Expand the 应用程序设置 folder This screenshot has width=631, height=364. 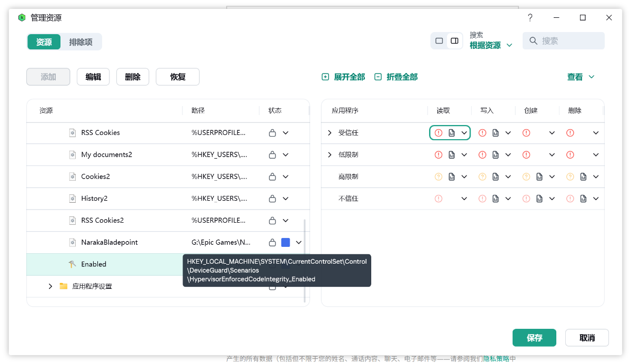point(50,286)
